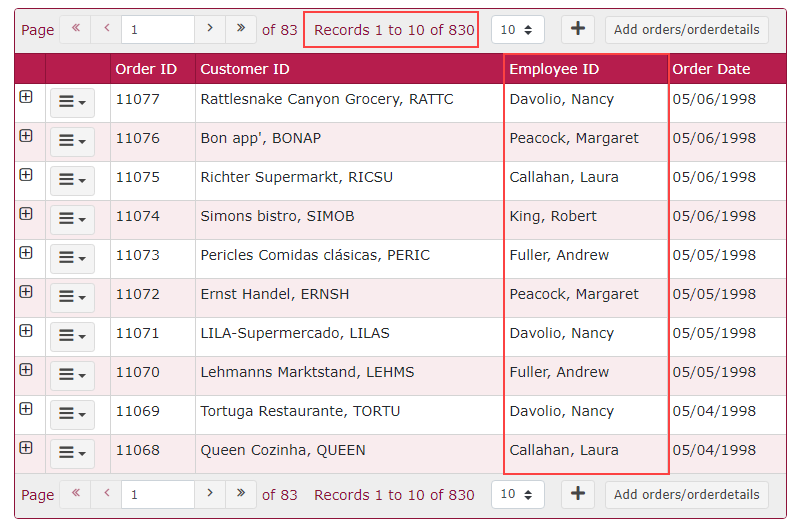Go to first page in top pager
Screen dimensions: 794x524
[x=75, y=29]
